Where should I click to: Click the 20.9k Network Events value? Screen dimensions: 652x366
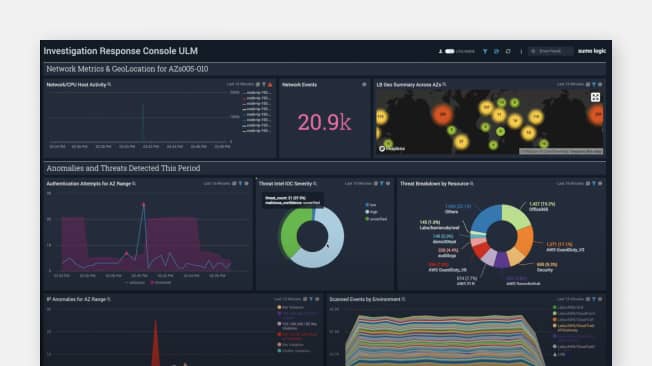pyautogui.click(x=324, y=122)
